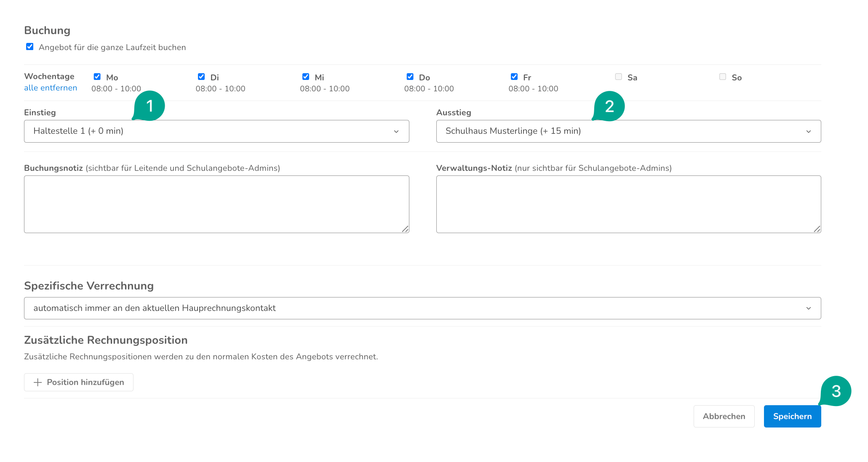This screenshot has height=462, width=868.
Task: Click the alle entfernen link
Action: pyautogui.click(x=51, y=88)
